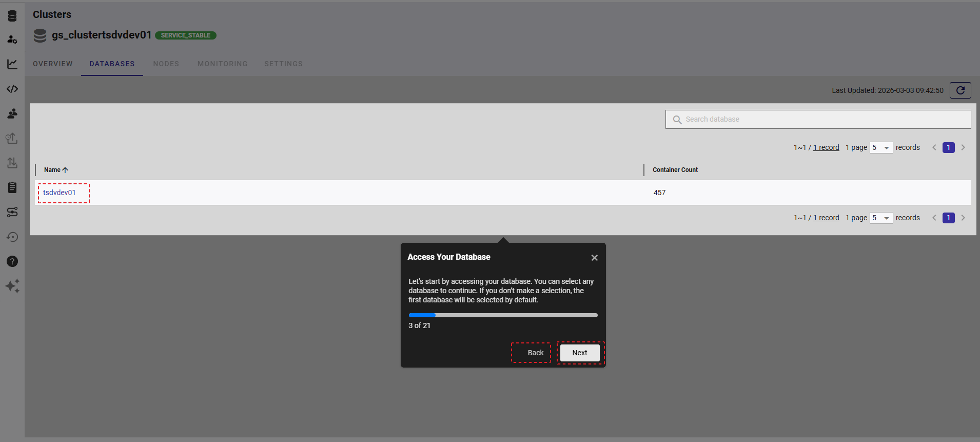Click the tour progress bar
The width and height of the screenshot is (980, 442).
click(503, 315)
